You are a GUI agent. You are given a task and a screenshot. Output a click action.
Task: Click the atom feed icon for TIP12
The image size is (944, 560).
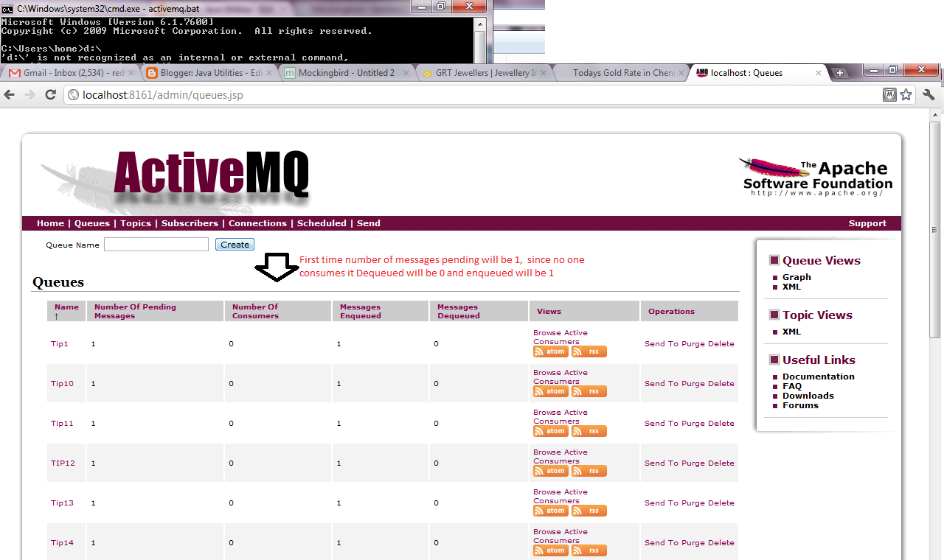[x=550, y=471]
